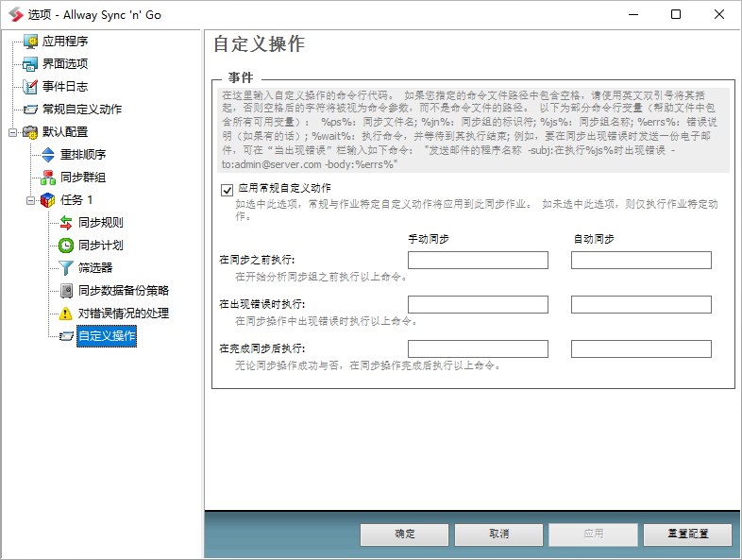742x560 pixels.
Task: Toggle the 应用常规自定义动作 checkbox
Action: tap(228, 190)
